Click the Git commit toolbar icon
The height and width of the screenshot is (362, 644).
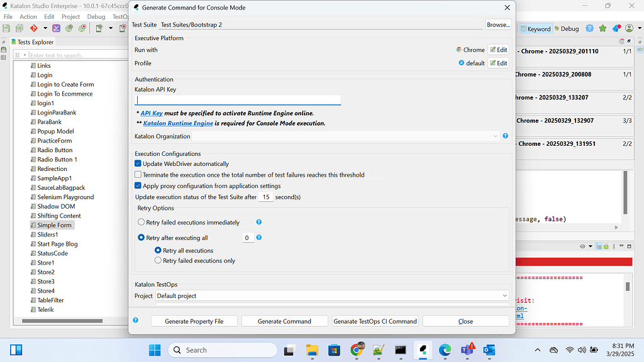pos(34,28)
